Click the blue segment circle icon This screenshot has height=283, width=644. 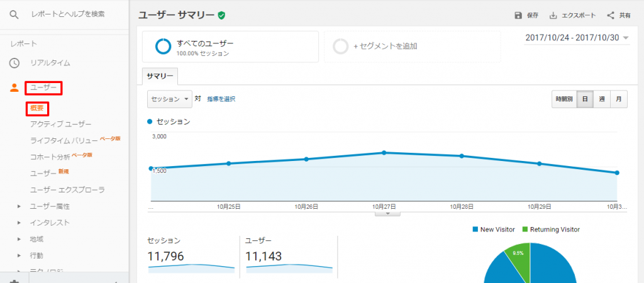pos(163,47)
